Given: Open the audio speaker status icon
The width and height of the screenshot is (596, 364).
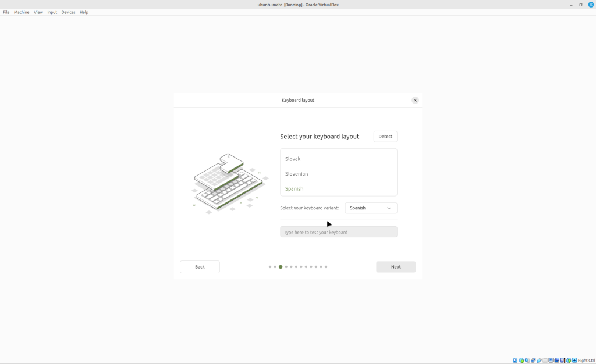Looking at the screenshot, I should tap(527, 360).
